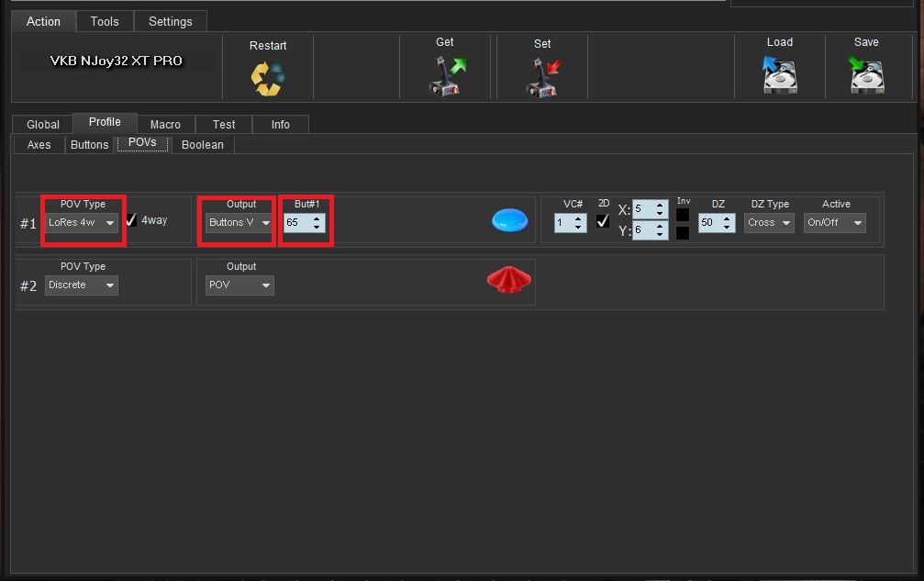
Task: Open the Action menu tab
Action: 44,22
